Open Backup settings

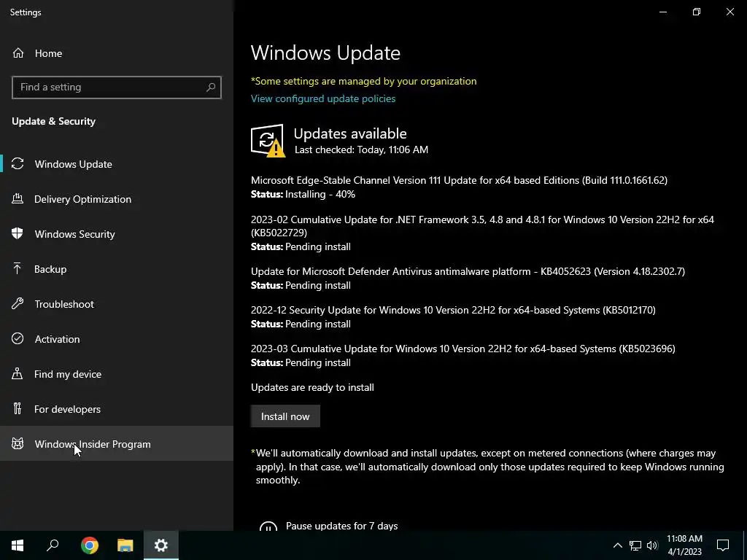(117, 269)
